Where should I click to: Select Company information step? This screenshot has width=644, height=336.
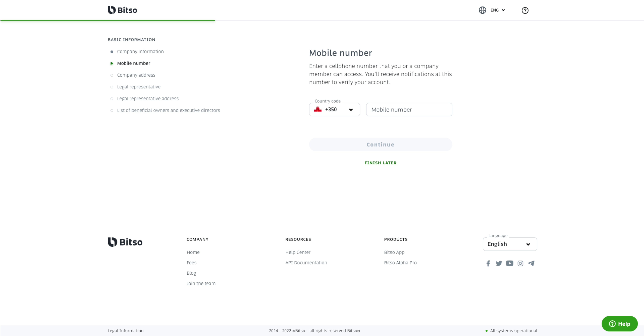[140, 52]
